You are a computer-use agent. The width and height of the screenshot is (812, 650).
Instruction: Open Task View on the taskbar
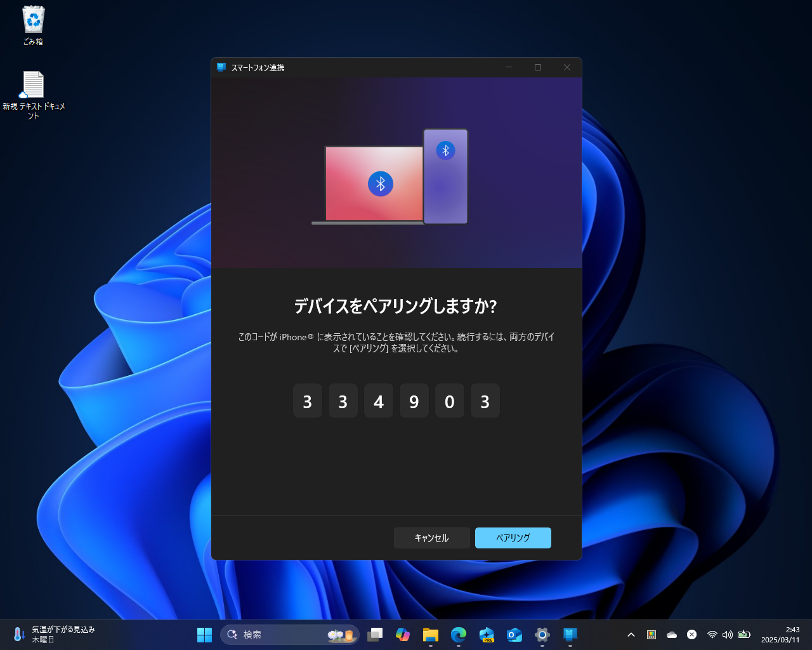tap(375, 634)
